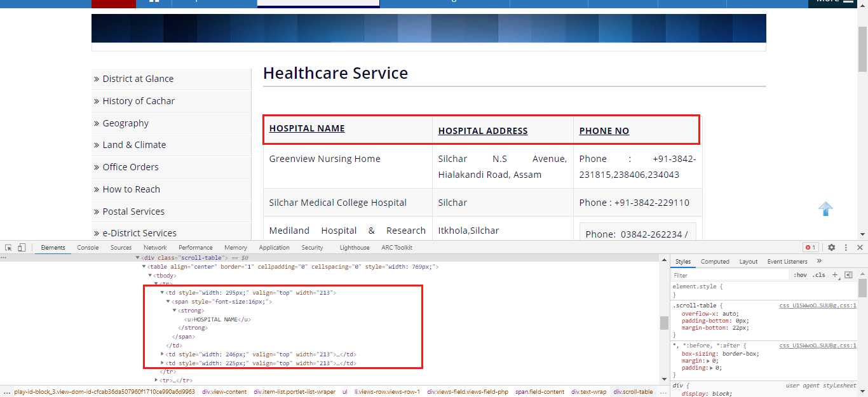This screenshot has width=868, height=397.
Task: Close the DevTools panel
Action: [x=860, y=247]
